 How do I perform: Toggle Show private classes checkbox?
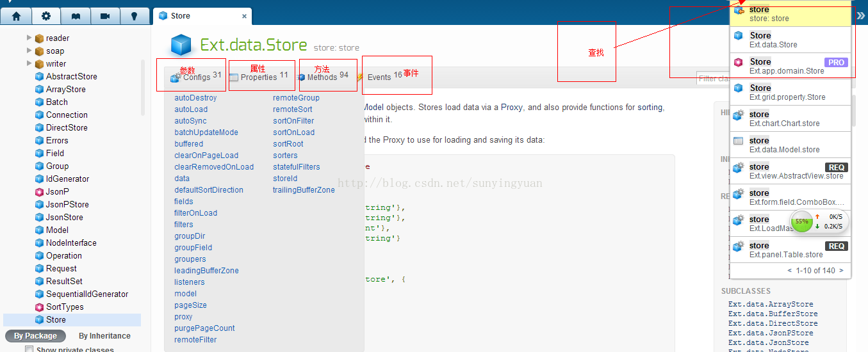(29, 349)
